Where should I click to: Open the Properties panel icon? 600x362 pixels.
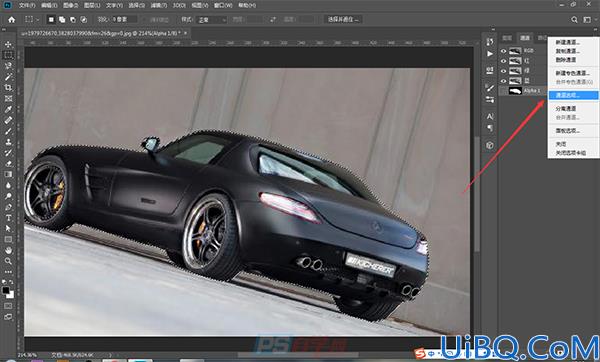coord(490,70)
